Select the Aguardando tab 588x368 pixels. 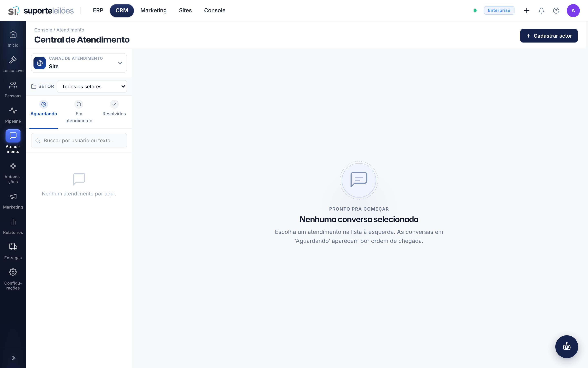44,112
